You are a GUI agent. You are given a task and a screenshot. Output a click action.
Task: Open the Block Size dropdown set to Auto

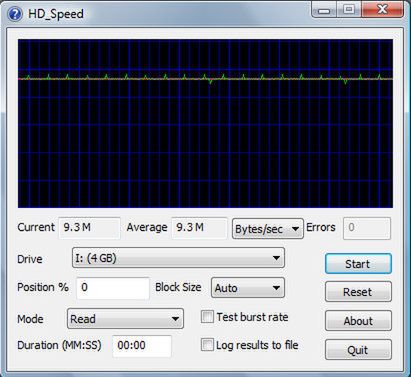[x=248, y=288]
